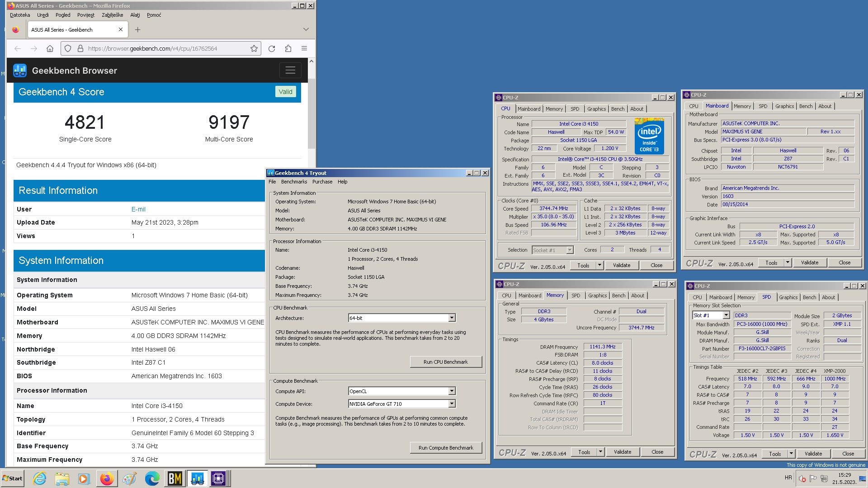Open Geekbench Benchmarks menu
Viewport: 868px width, 488px height.
pos(294,182)
